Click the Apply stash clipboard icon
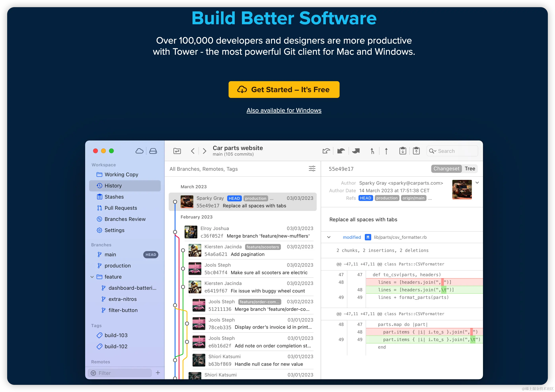 [x=416, y=151]
